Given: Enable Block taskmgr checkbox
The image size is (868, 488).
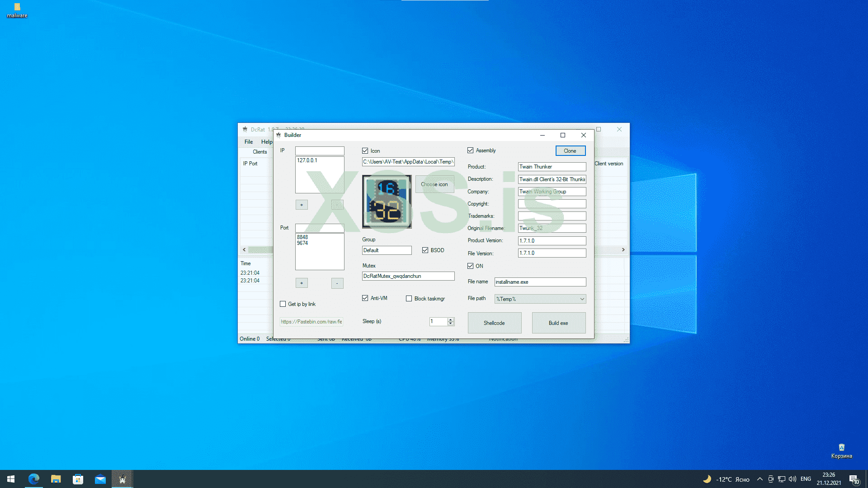Looking at the screenshot, I should pos(409,299).
